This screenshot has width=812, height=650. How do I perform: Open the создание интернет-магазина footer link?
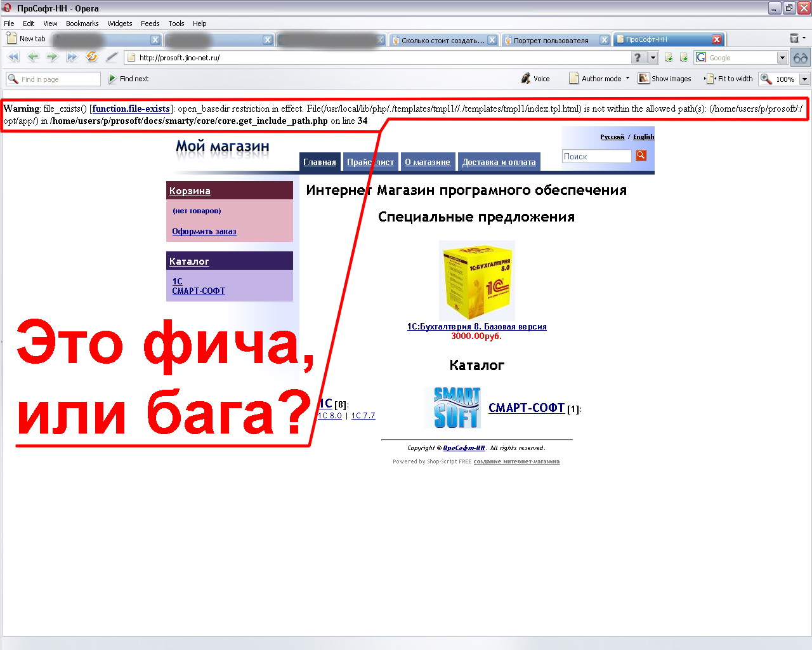coord(516,461)
